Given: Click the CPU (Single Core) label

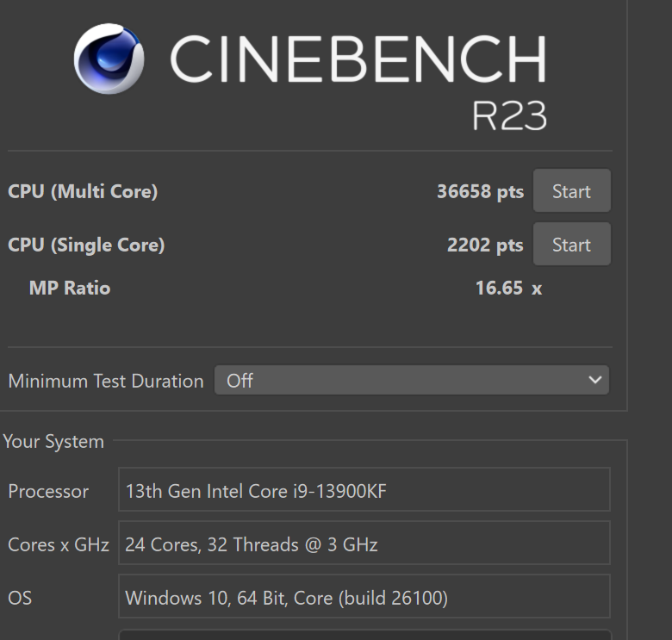Looking at the screenshot, I should 86,245.
